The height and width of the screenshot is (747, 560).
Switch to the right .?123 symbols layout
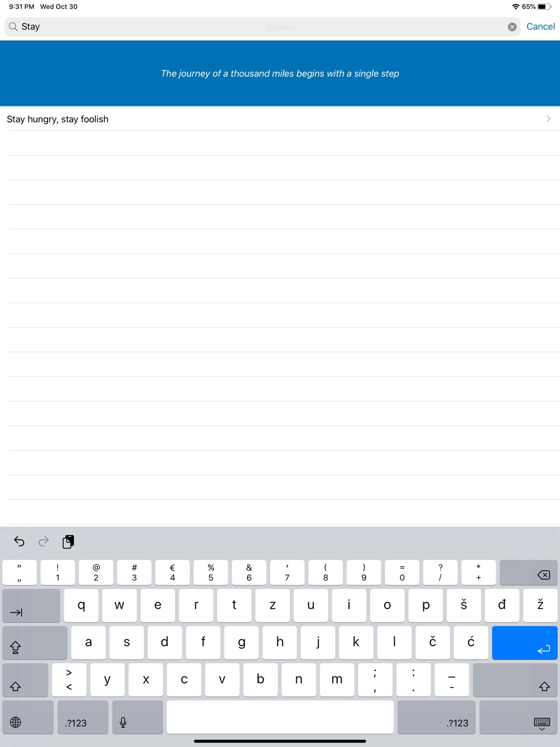point(436,717)
